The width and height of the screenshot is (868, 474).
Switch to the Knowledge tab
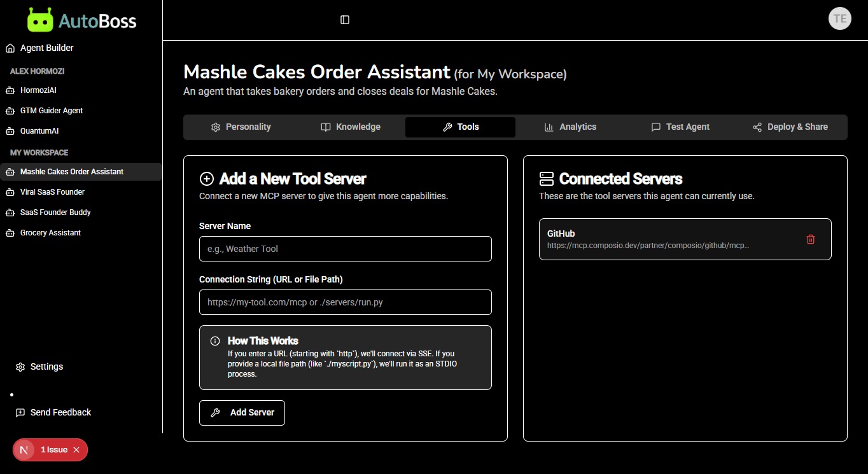pyautogui.click(x=351, y=127)
